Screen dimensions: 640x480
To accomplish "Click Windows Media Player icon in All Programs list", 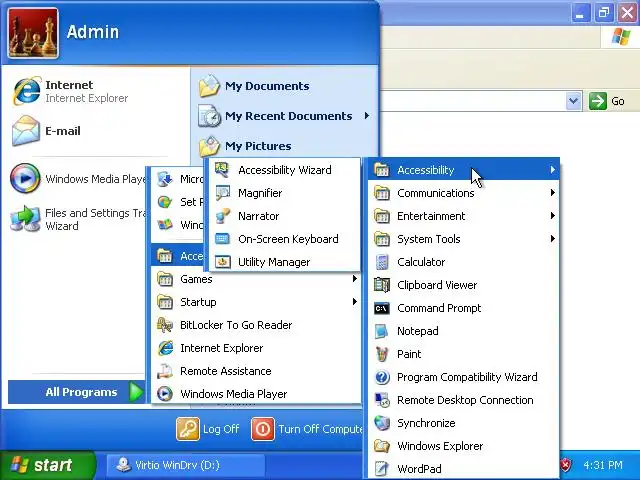I will 165,394.
